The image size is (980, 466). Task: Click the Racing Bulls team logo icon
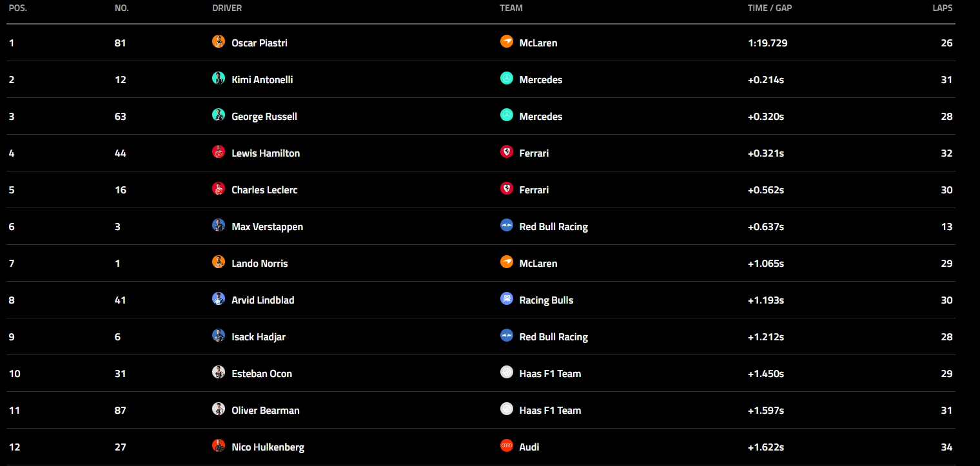coord(507,299)
